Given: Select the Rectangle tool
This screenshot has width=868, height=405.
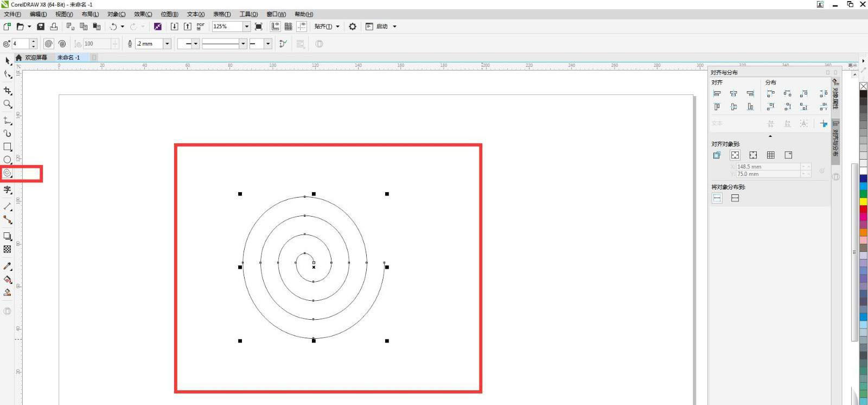Looking at the screenshot, I should 8,147.
